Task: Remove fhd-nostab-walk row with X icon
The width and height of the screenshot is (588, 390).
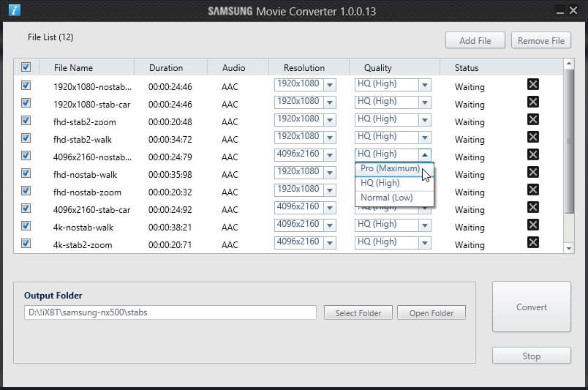Action: (533, 172)
